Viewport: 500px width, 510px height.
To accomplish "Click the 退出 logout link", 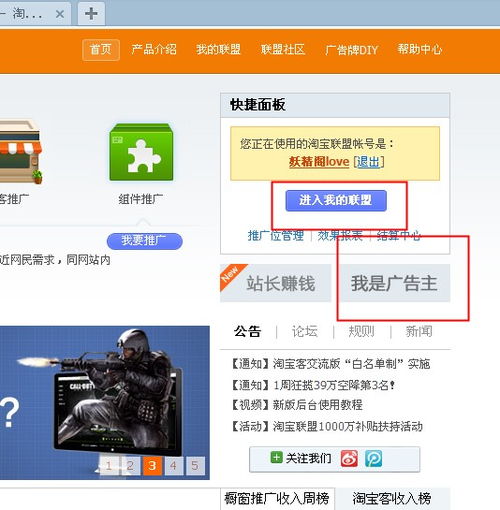I will click(x=368, y=162).
